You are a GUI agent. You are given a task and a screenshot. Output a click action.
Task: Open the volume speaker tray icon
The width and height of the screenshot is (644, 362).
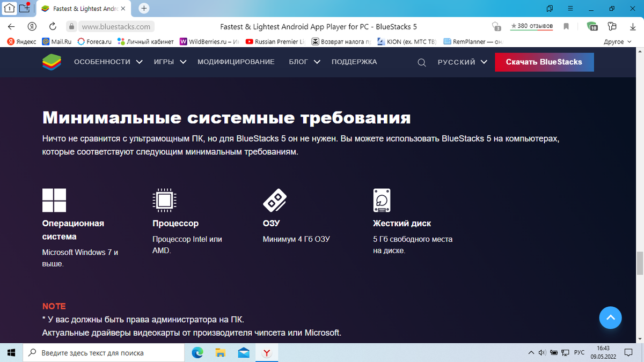click(x=542, y=353)
